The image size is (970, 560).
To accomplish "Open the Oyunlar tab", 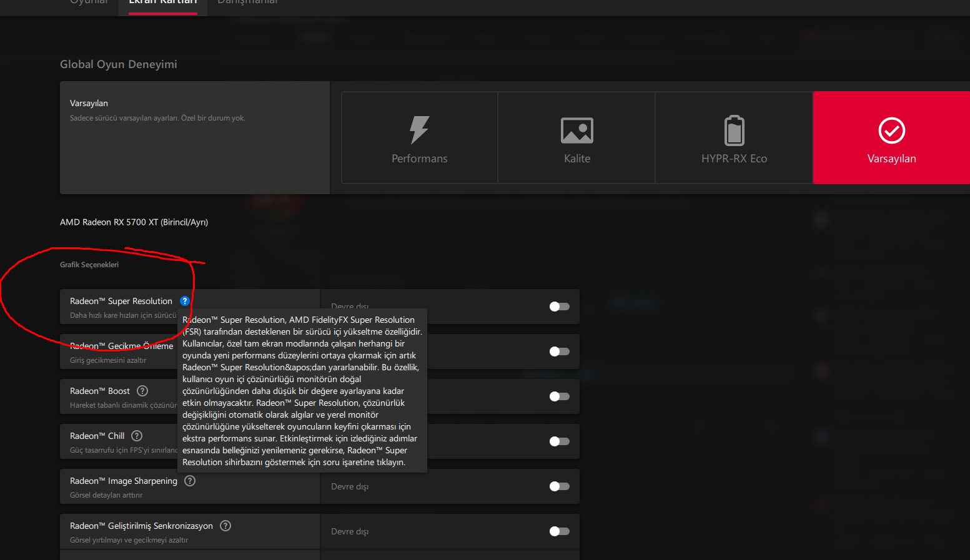I will 89,2.
